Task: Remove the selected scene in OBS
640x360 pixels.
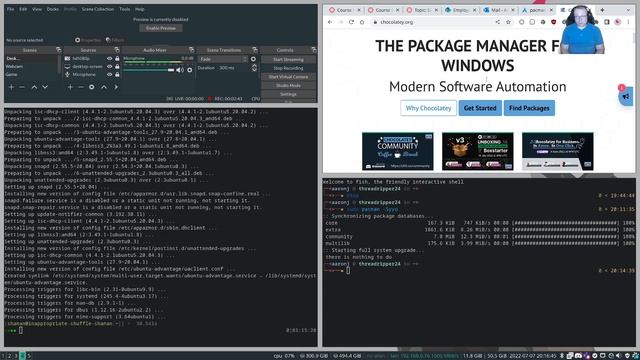Action: pos(22,87)
